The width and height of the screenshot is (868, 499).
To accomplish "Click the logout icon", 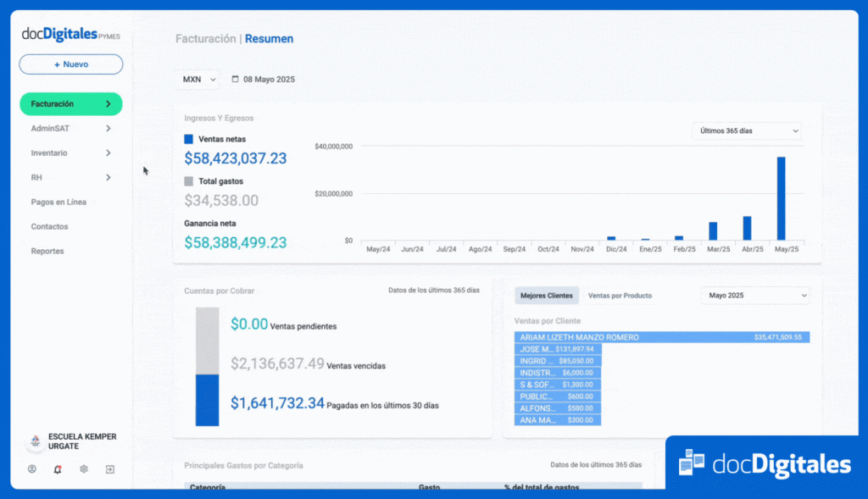I will pyautogui.click(x=109, y=469).
